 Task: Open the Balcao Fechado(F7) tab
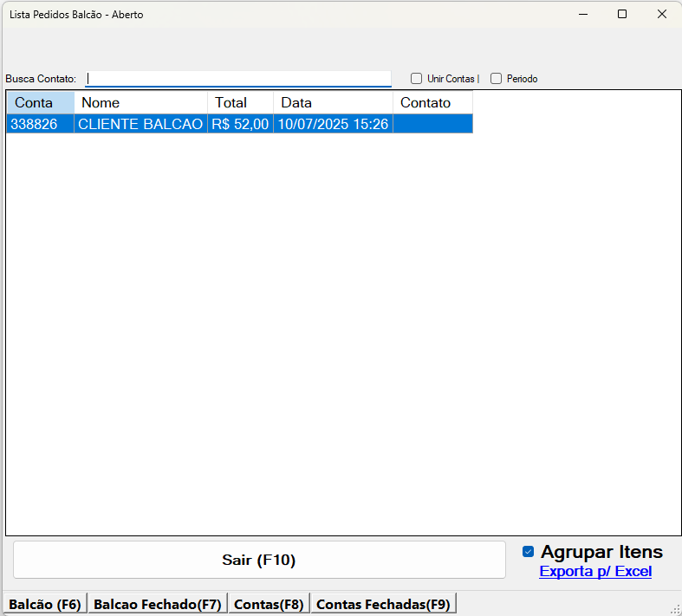pyautogui.click(x=158, y=605)
